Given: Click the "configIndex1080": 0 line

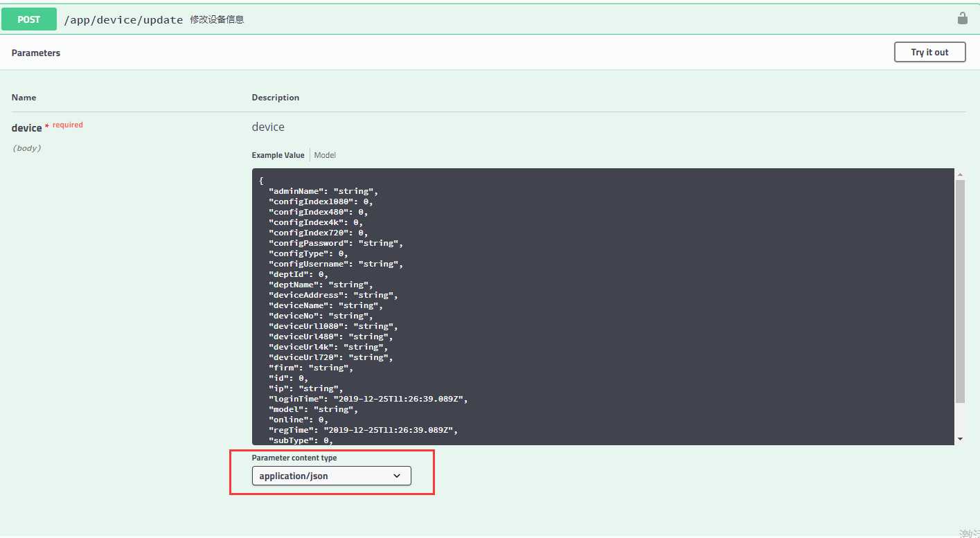Looking at the screenshot, I should tap(321, 201).
